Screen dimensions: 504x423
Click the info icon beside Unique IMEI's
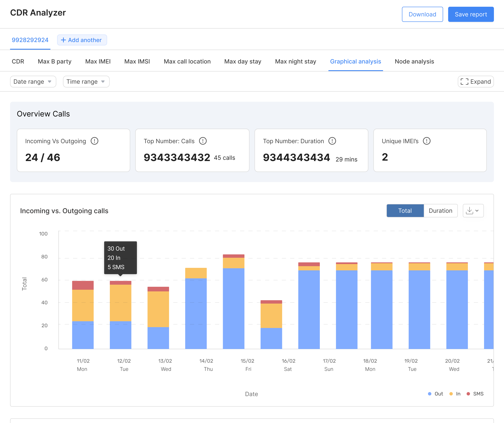tap(427, 141)
